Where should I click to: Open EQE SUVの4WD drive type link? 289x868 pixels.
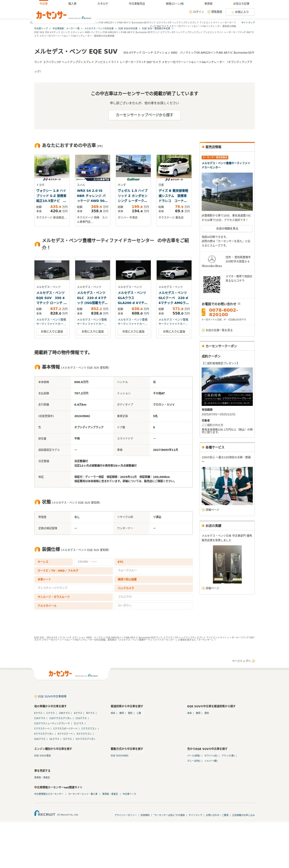120,756
